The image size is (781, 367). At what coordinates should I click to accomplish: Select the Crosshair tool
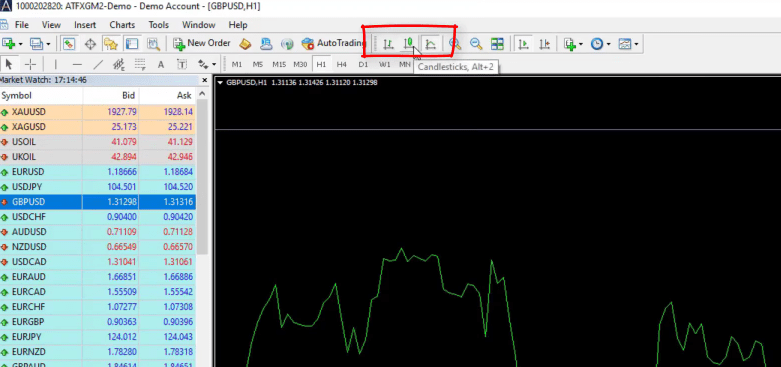30,64
